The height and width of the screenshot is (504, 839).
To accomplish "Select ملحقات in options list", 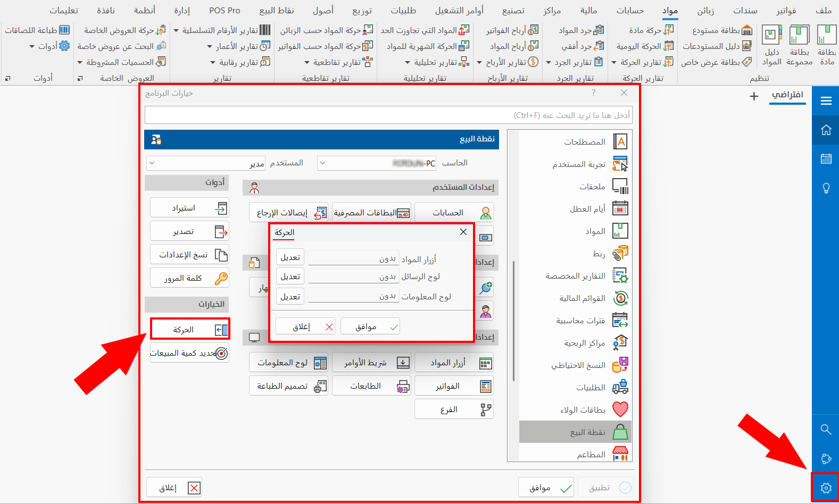I will click(x=575, y=187).
